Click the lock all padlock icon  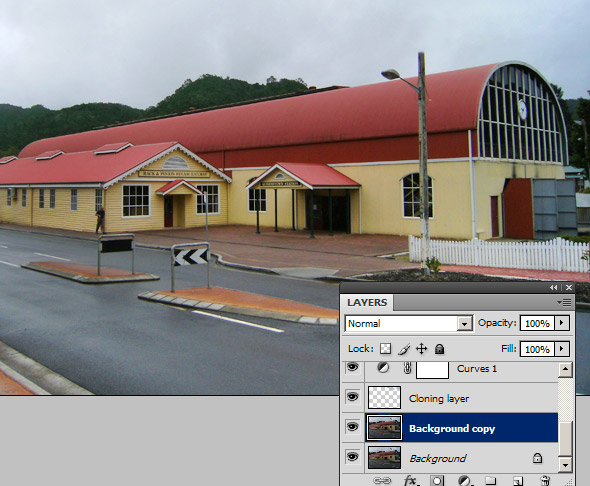point(439,349)
